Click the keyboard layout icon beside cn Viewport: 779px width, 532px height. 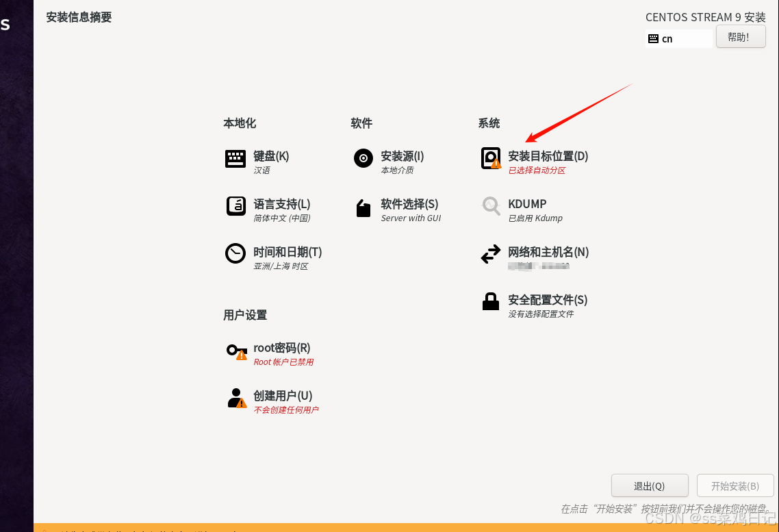(653, 39)
